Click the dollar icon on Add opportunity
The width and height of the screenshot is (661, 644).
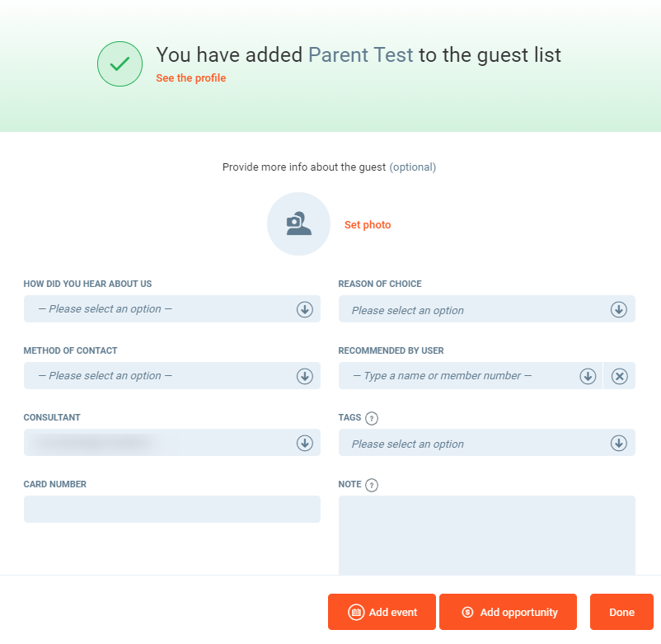(x=467, y=612)
